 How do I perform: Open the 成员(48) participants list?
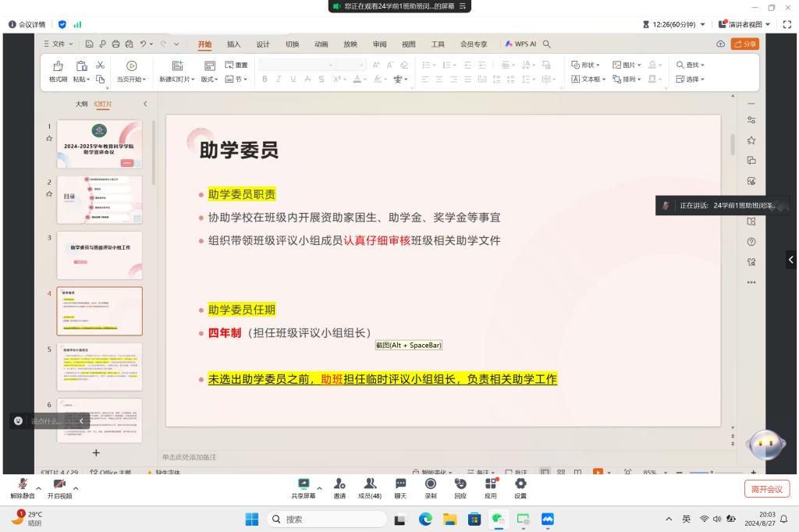[x=370, y=487]
